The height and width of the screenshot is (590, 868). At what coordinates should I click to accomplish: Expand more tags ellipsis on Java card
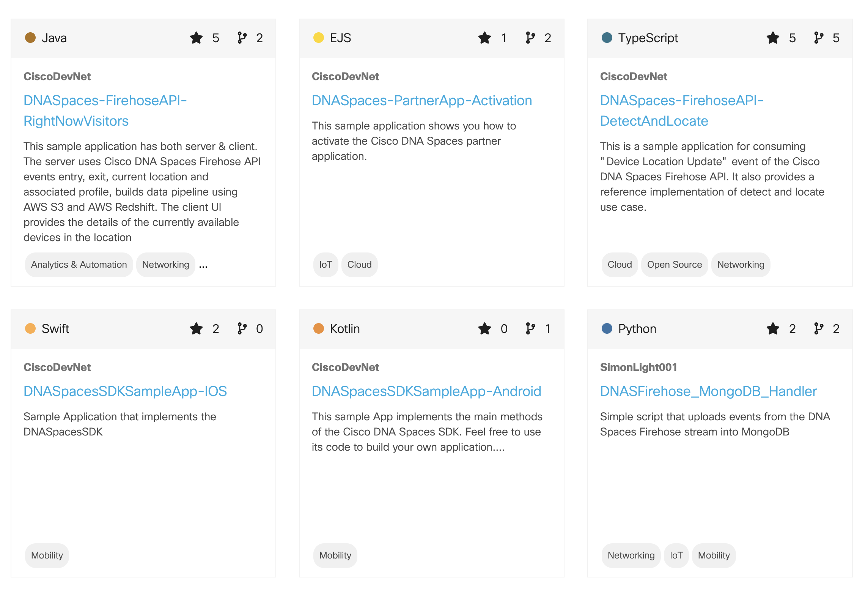coord(203,266)
